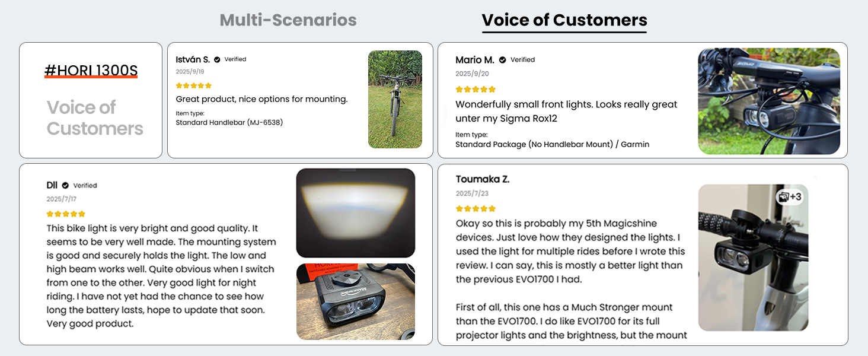The height and width of the screenshot is (356, 868).
Task: Open István's bike on grass photo
Action: point(395,99)
